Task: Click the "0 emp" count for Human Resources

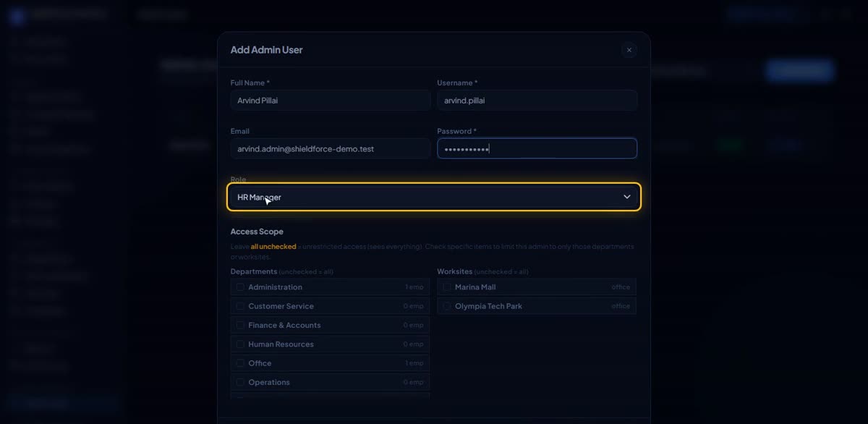Action: [414, 344]
